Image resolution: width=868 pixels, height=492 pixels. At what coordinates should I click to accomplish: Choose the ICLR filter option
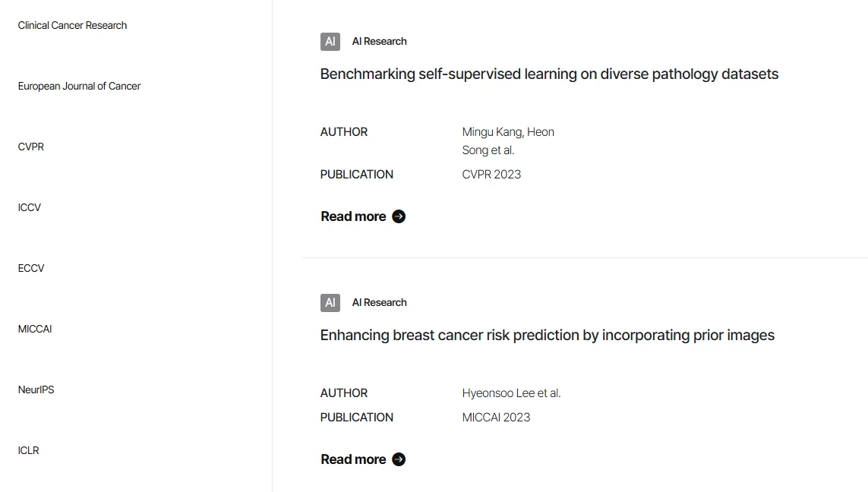[x=29, y=450]
